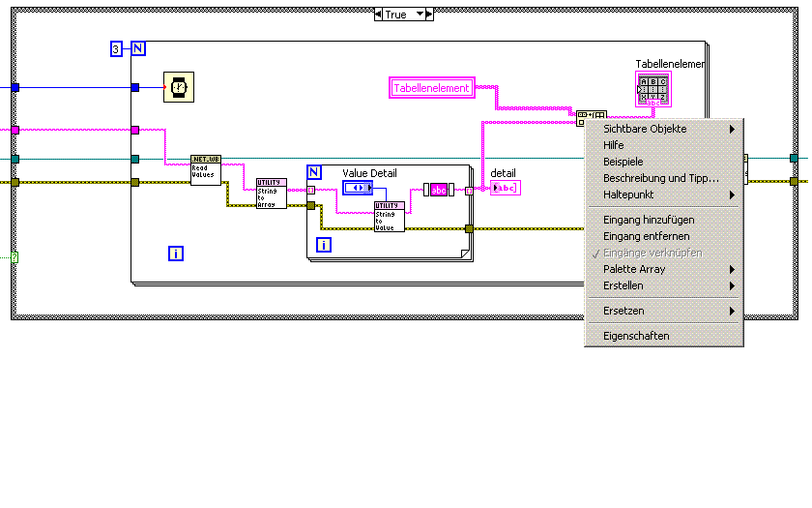Go to next case with right arrow

pyautogui.click(x=429, y=15)
